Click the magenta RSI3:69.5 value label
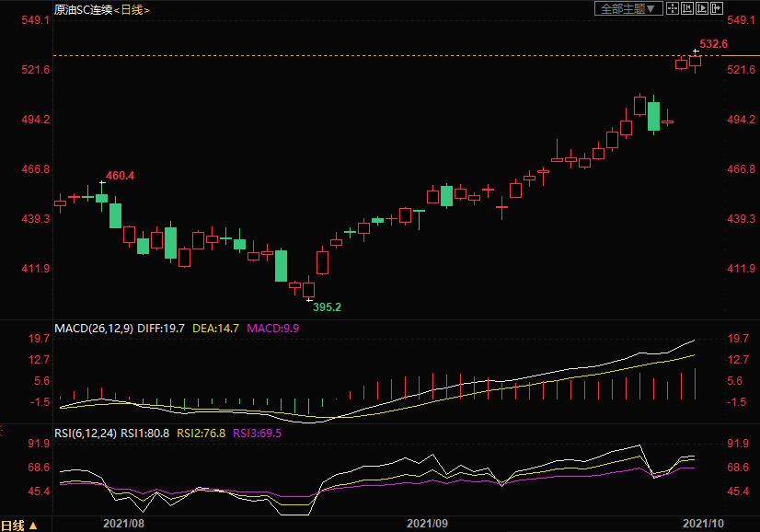The image size is (760, 532). [257, 433]
